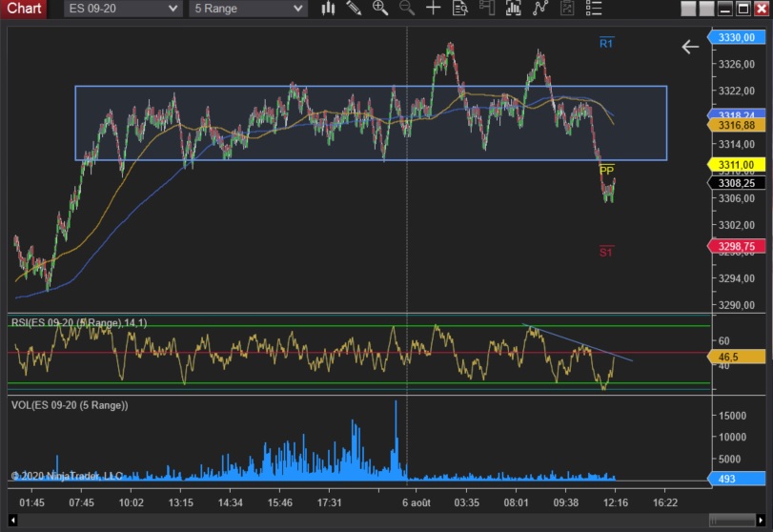Open the Data Box icon
773x532 pixels.
[460, 9]
